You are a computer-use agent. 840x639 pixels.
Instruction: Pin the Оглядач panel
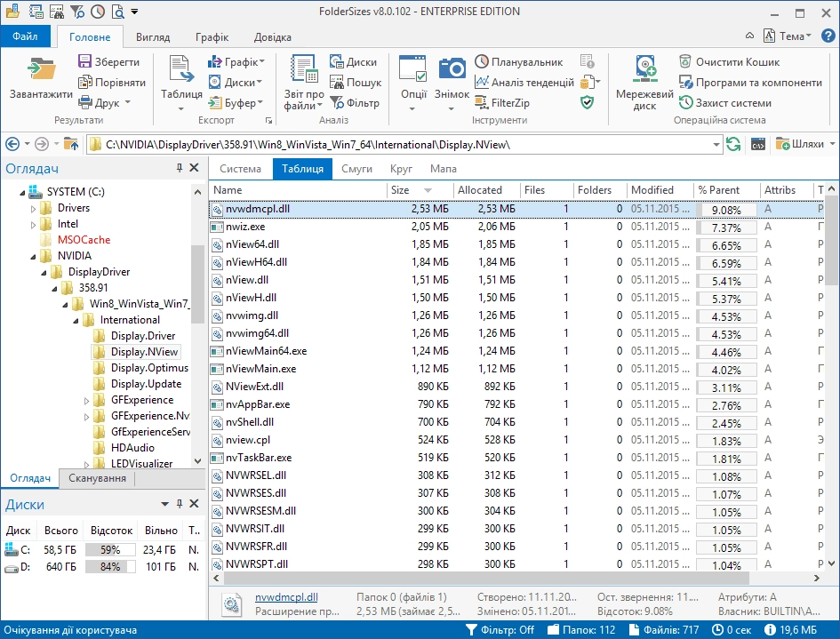coord(180,168)
